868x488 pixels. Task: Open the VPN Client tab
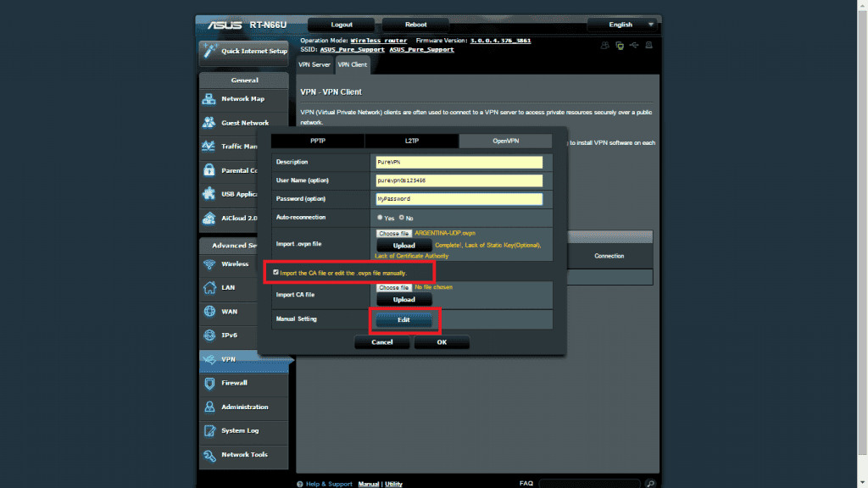pos(352,64)
